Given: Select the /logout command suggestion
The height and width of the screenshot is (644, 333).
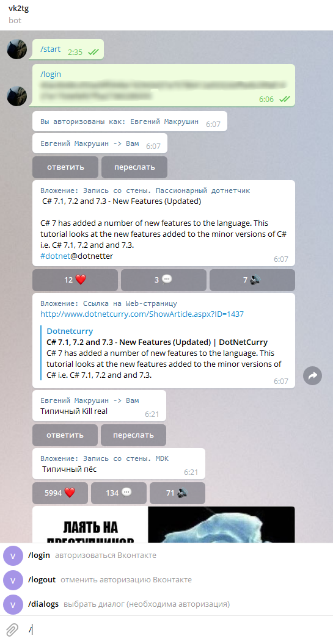Looking at the screenshot, I should pyautogui.click(x=166, y=580).
